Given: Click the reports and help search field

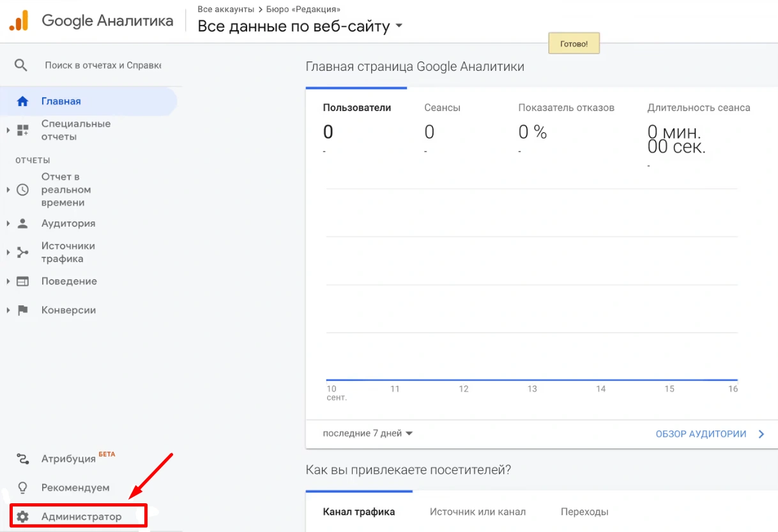Looking at the screenshot, I should (103, 65).
